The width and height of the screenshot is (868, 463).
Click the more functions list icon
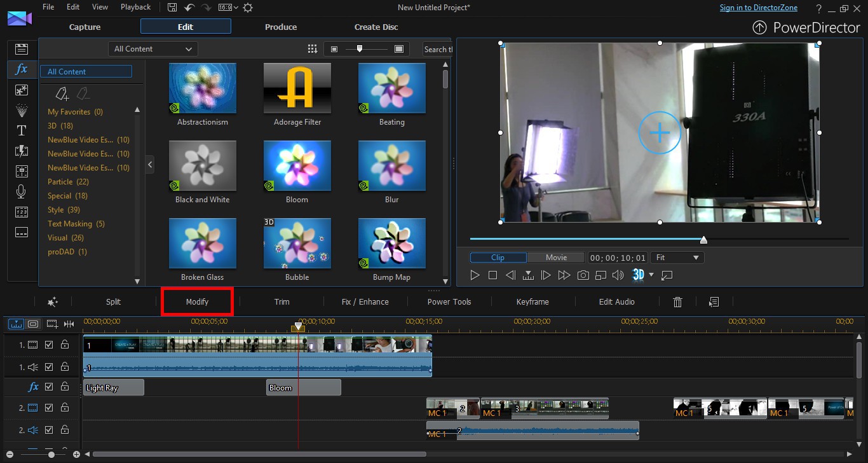714,302
